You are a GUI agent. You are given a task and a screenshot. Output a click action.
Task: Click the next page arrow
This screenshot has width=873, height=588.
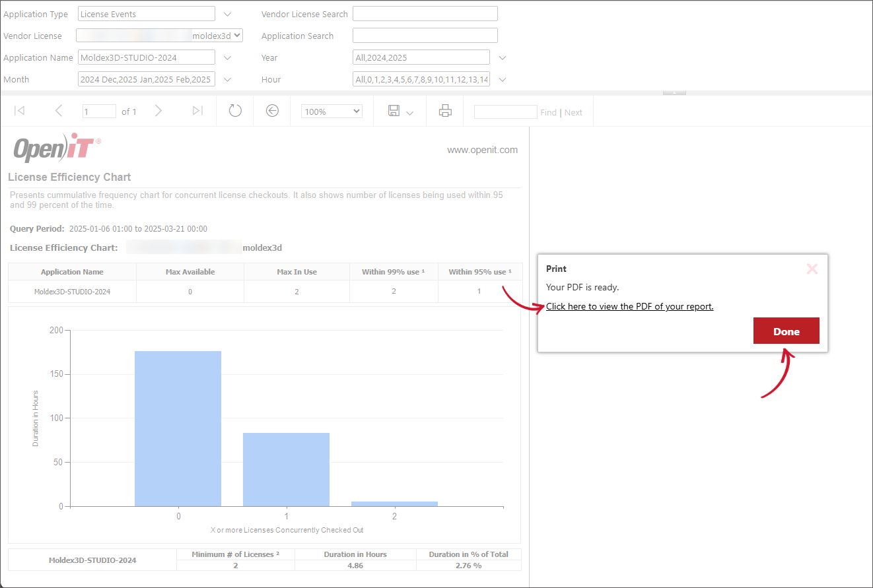158,111
